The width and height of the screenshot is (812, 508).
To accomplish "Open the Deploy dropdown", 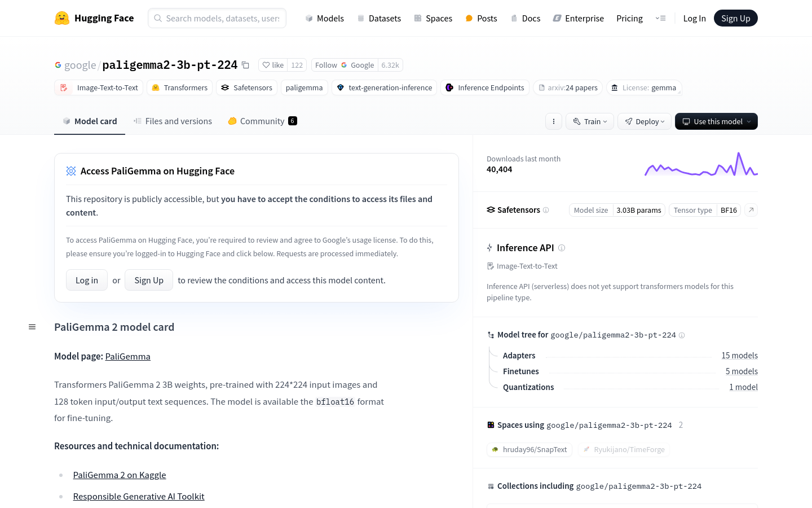I will (x=645, y=121).
